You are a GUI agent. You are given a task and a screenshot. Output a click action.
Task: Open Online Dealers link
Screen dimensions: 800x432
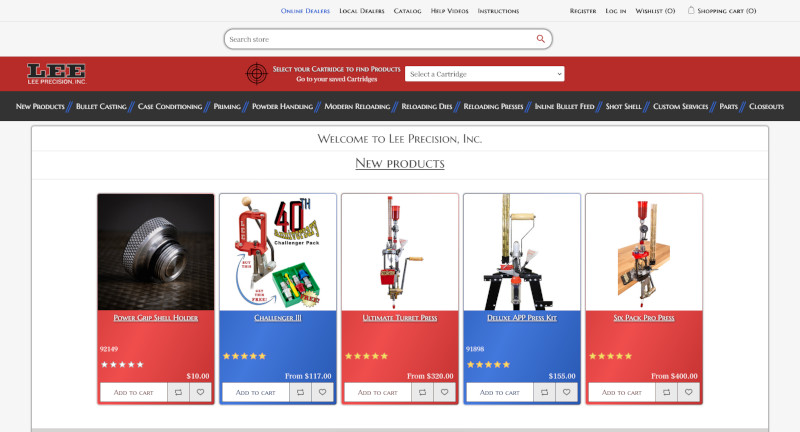305,11
